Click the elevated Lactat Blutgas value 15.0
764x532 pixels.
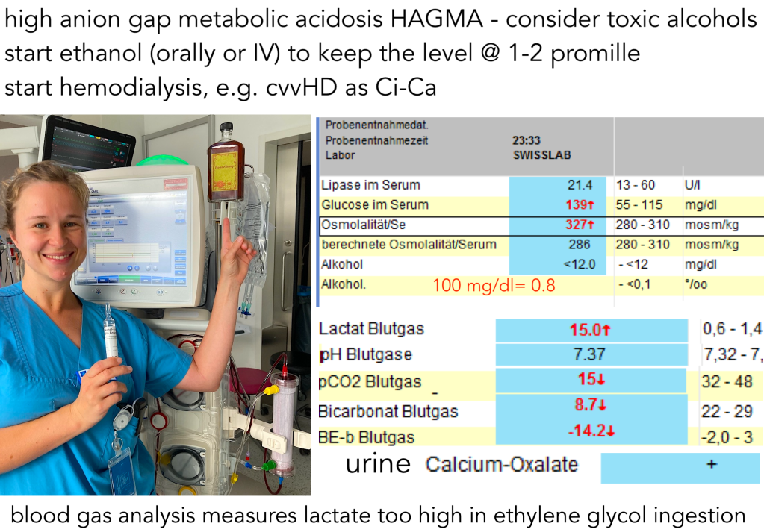pyautogui.click(x=590, y=331)
